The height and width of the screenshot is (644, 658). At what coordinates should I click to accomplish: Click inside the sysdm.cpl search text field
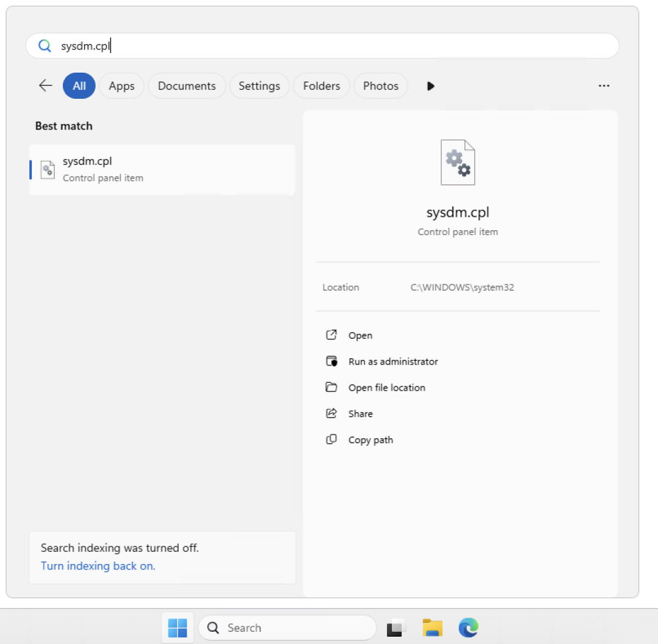pos(322,46)
